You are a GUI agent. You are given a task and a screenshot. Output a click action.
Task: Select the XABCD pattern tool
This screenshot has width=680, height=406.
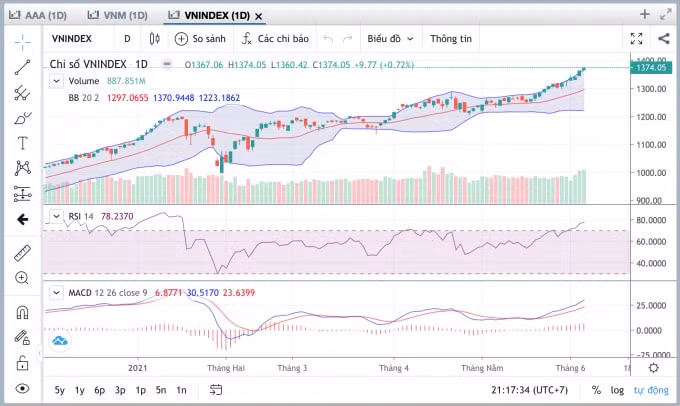coord(23,168)
